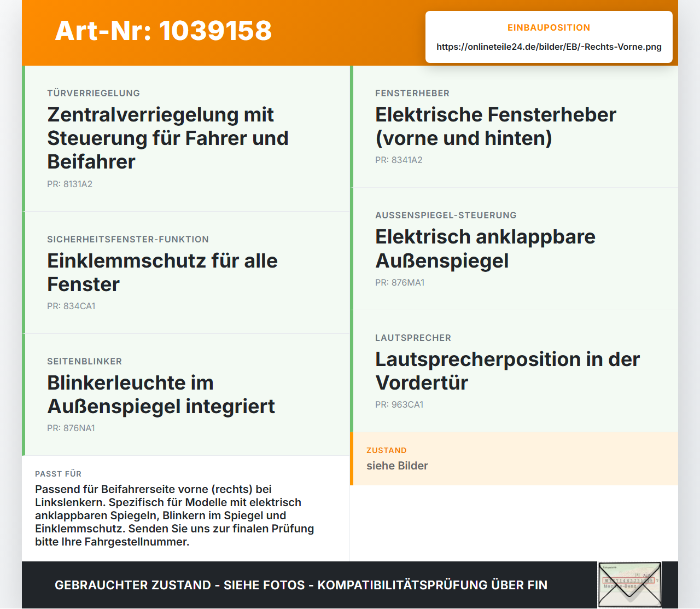Click the Einklemmschutz für alle Fenster card
700x609 pixels.
[x=186, y=272]
